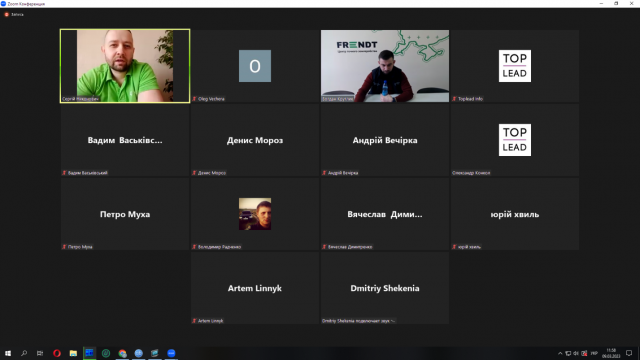
Task: Click the Oleg Vechera avatar tile
Action: click(x=255, y=66)
